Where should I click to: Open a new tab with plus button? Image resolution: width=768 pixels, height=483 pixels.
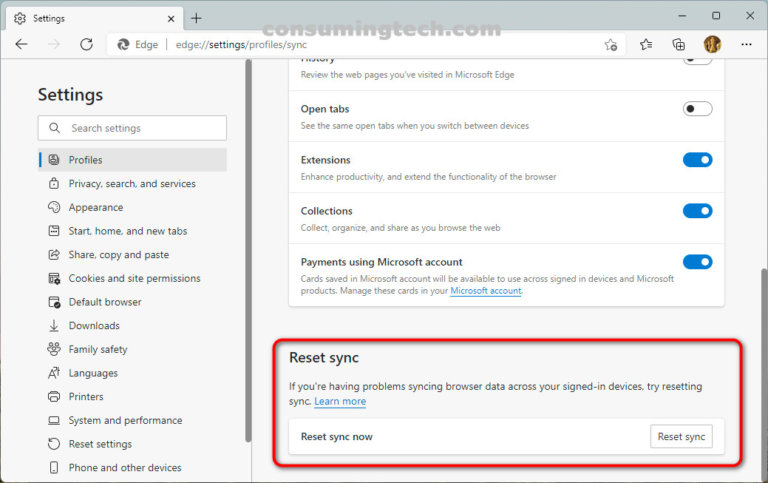[196, 18]
